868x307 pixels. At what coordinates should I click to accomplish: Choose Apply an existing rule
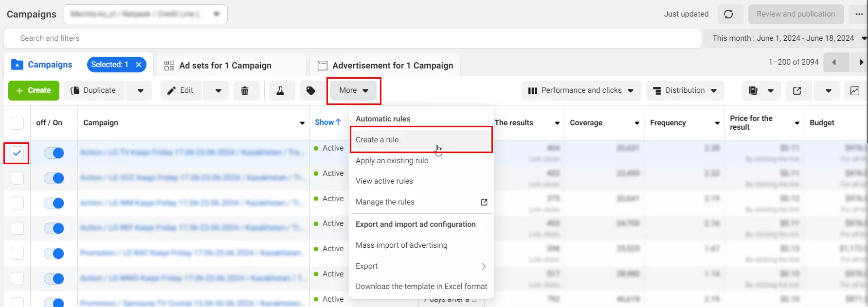421,160
